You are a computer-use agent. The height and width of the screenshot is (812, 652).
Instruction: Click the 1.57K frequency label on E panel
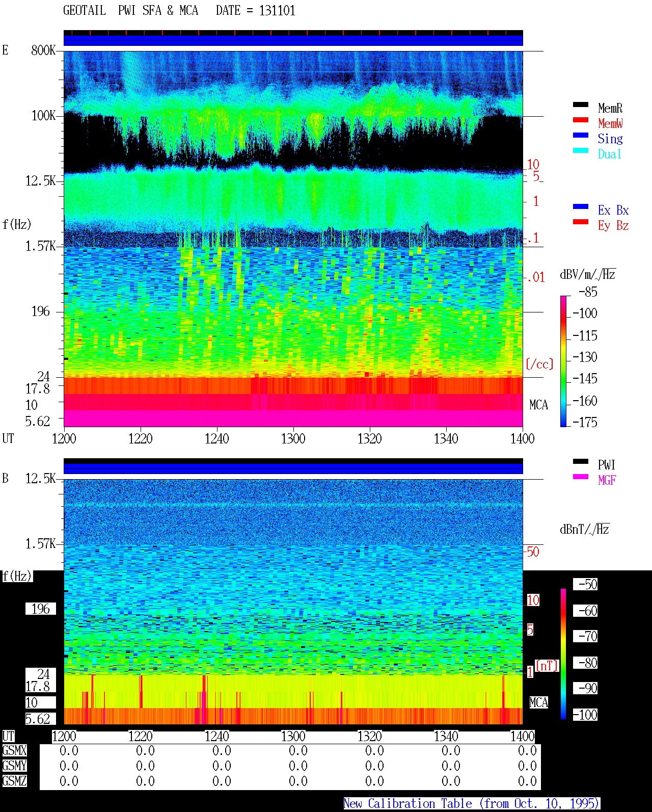coord(40,246)
